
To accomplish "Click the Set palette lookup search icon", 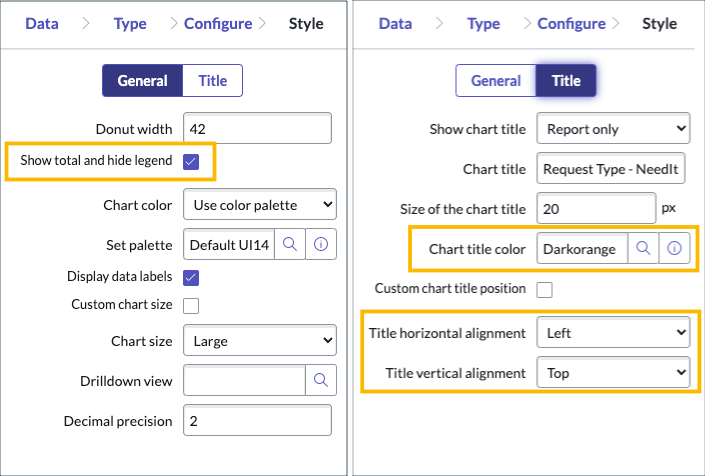I will coord(289,245).
